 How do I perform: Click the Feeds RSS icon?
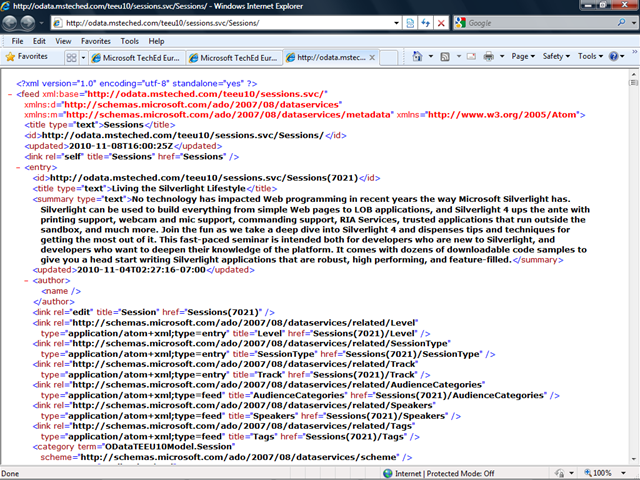445,57
